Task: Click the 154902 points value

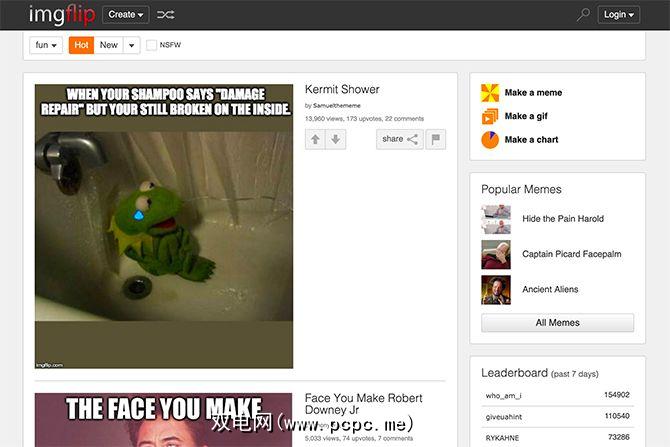Action: coord(617,395)
